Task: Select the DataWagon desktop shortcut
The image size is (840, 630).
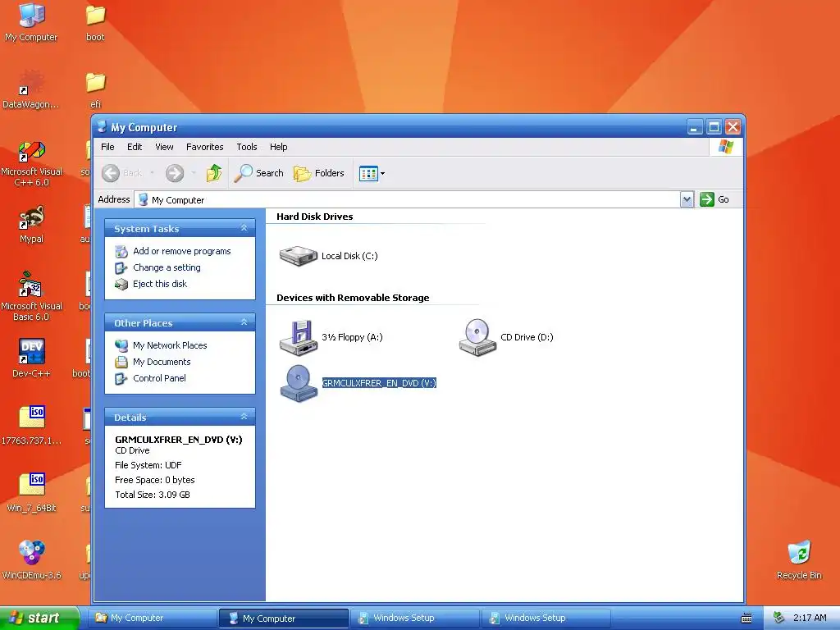Action: (x=31, y=89)
